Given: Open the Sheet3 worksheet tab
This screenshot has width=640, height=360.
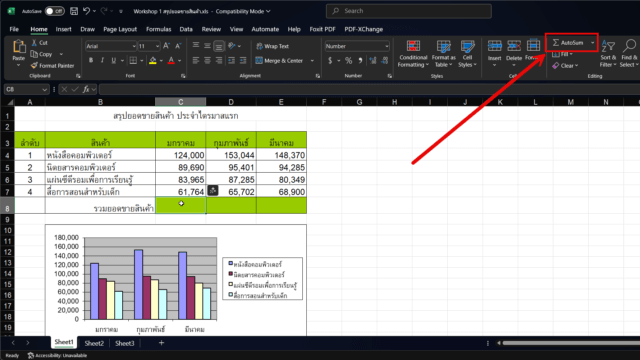Looking at the screenshot, I should pos(124,343).
